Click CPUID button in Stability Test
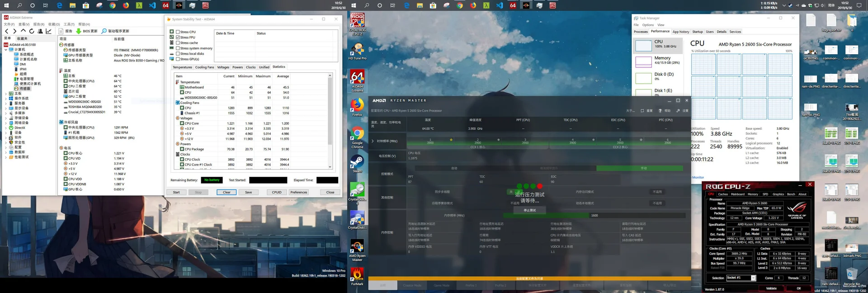The width and height of the screenshot is (868, 293). click(277, 192)
